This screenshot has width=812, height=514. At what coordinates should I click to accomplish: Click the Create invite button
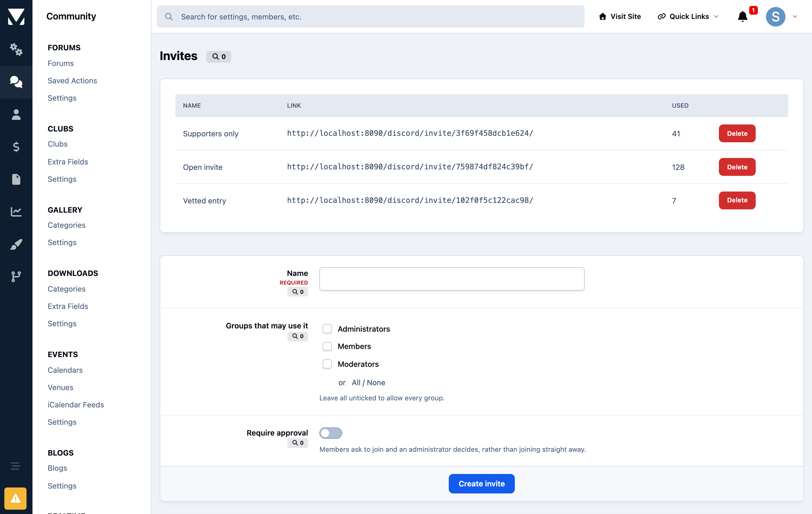coord(482,484)
